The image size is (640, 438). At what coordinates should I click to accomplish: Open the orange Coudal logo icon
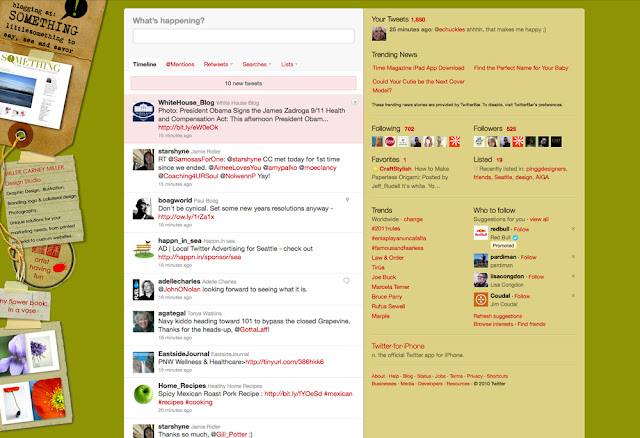(481, 300)
